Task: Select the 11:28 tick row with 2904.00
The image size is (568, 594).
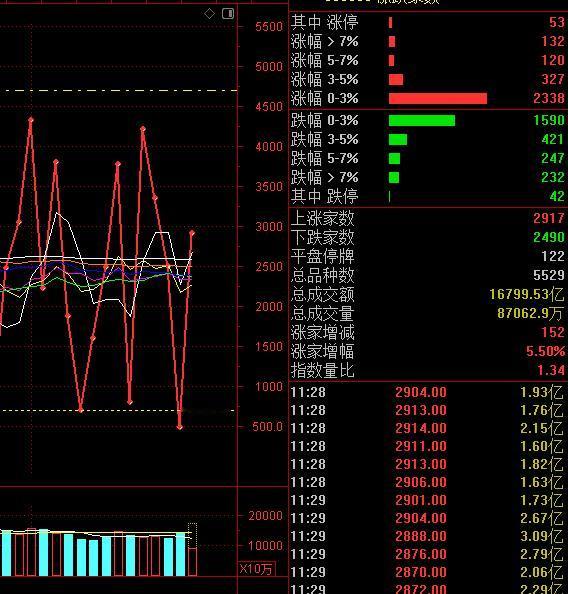Action: [x=428, y=392]
